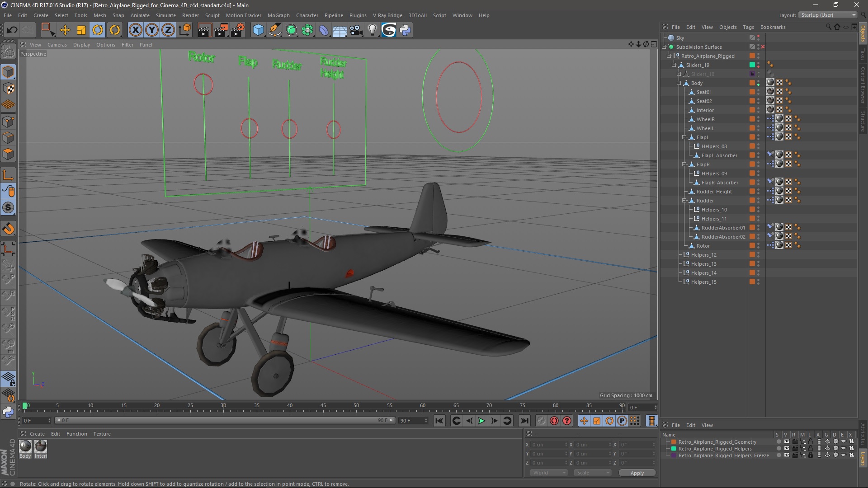The image size is (868, 488).
Task: Open Render to Picture Viewer icon
Action: (221, 30)
